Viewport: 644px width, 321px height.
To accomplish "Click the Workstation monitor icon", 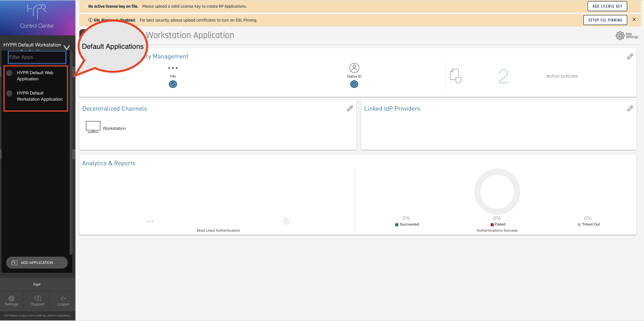I will click(93, 127).
